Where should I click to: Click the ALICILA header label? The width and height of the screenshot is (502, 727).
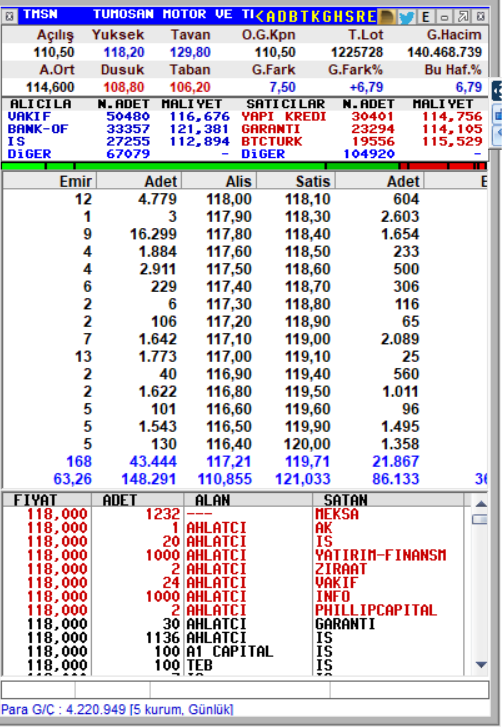click(40, 104)
